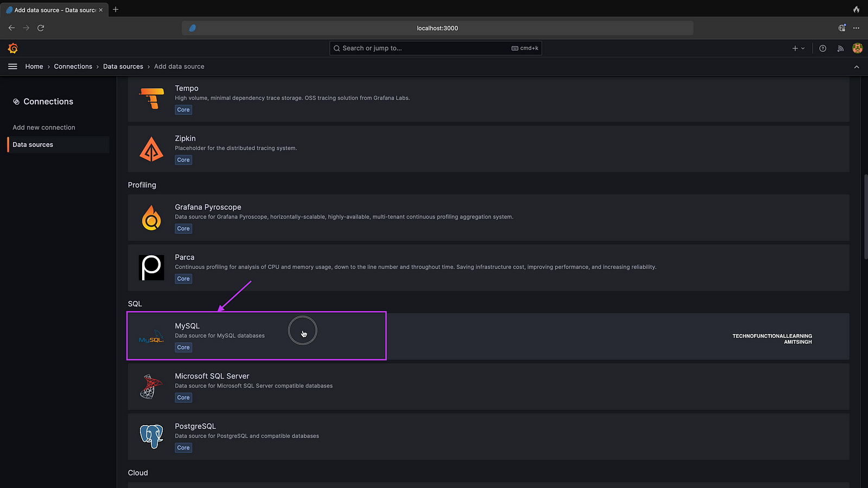The height and width of the screenshot is (488, 868).
Task: Reload the page with browser refresh
Action: [x=41, y=28]
